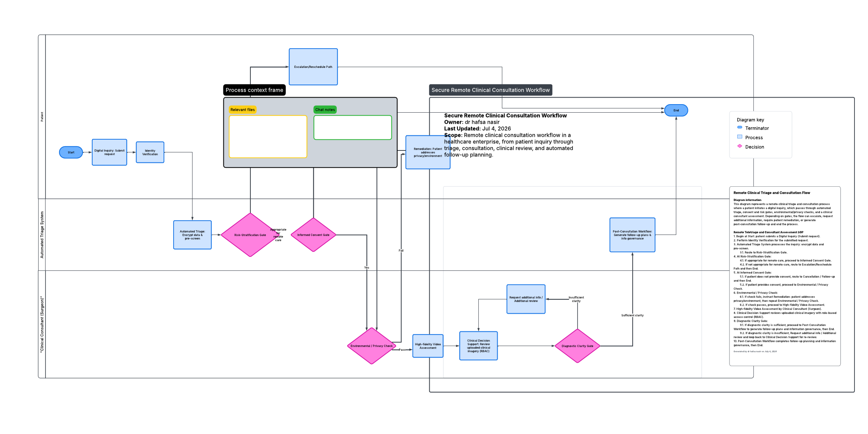This screenshot has width=868, height=434.
Task: Click the Diagram key heading
Action: 750,120
